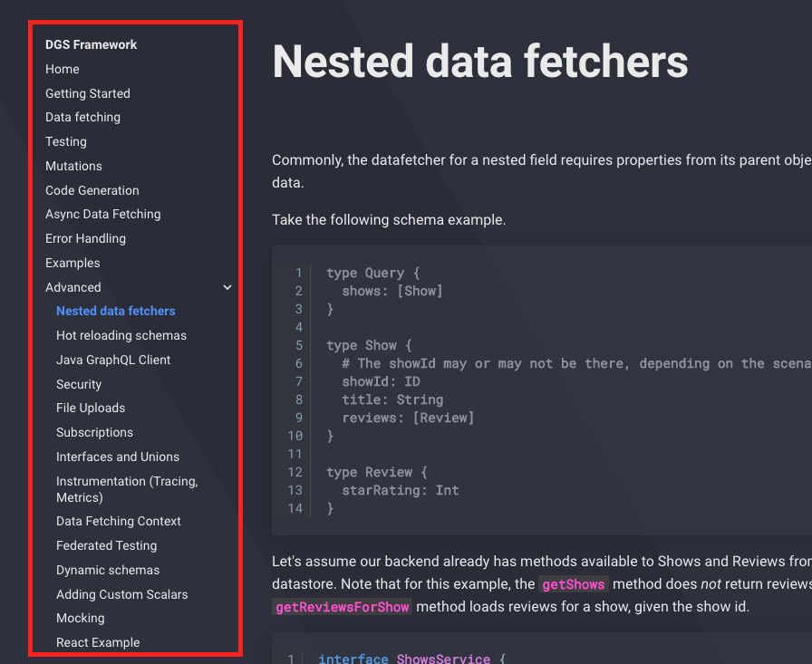This screenshot has width=812, height=664.
Task: Open Async Data Fetching page
Action: (x=103, y=214)
